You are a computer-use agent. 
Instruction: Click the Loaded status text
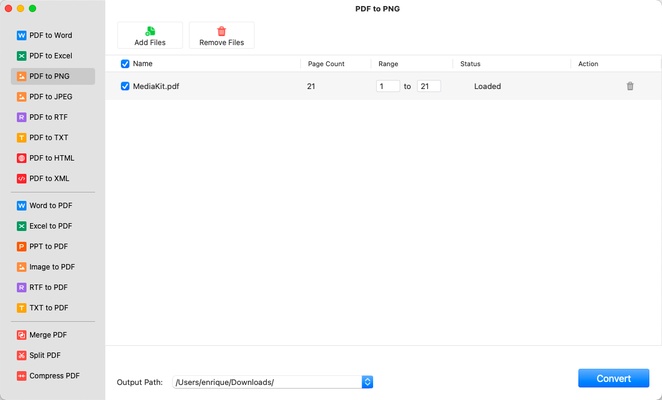487,86
